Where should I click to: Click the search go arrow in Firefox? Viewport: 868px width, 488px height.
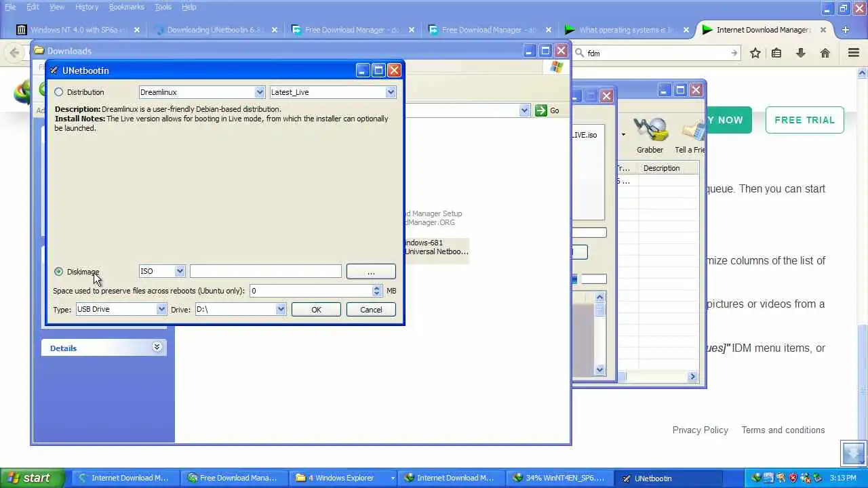[x=734, y=53]
